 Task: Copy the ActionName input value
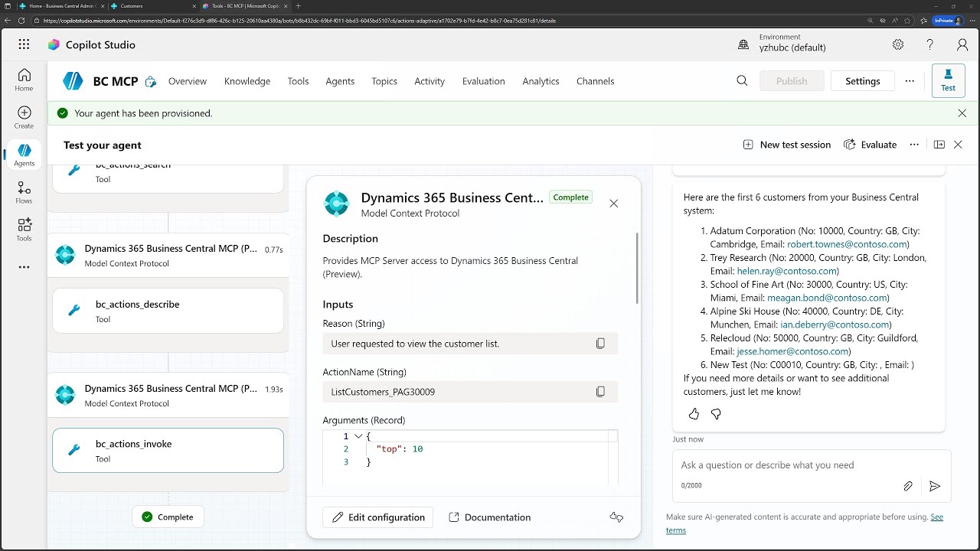click(600, 392)
